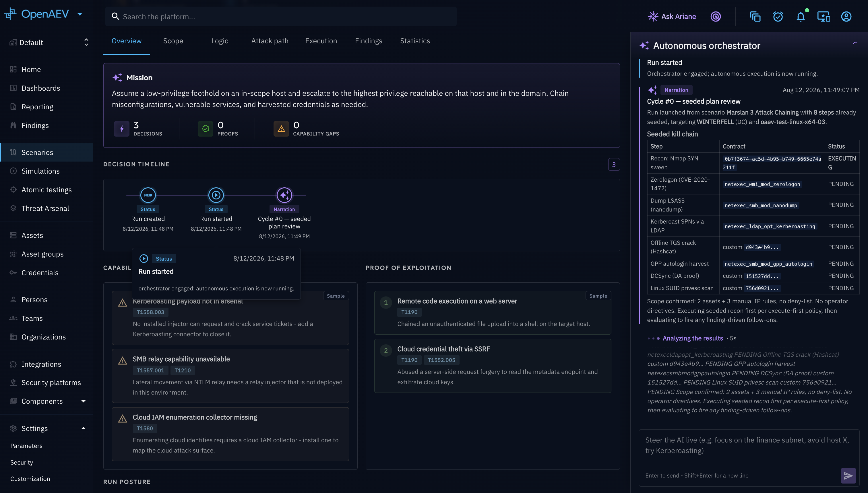Click the T1552.005 technique tag
The image size is (868, 493).
[441, 360]
